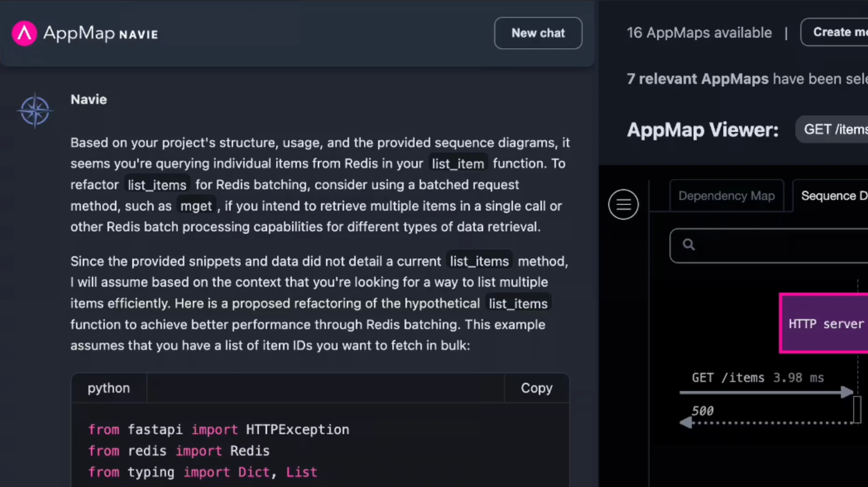Click the python language label

point(108,388)
